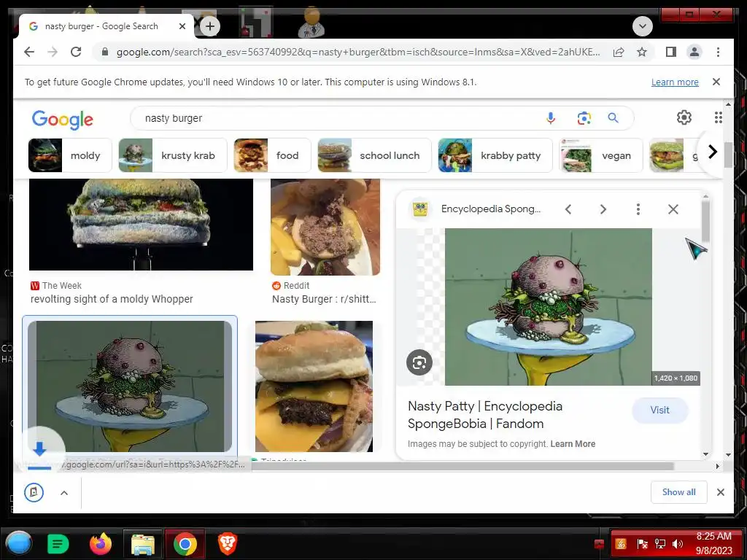Click the Google logo
Viewport: 747px width, 560px height.
(63, 119)
